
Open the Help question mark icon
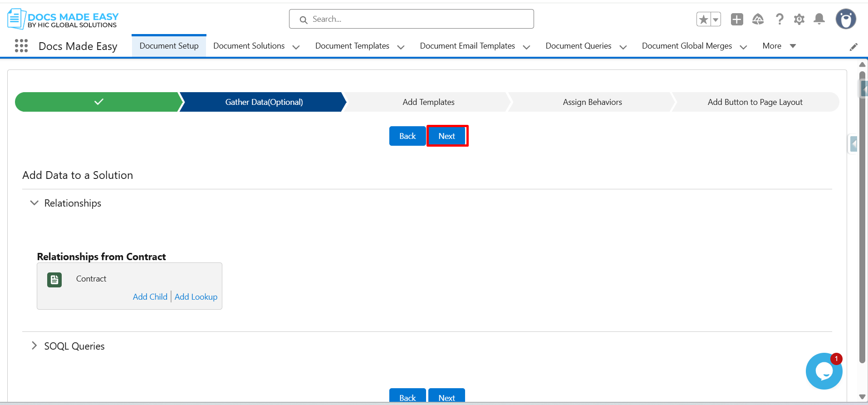click(780, 20)
